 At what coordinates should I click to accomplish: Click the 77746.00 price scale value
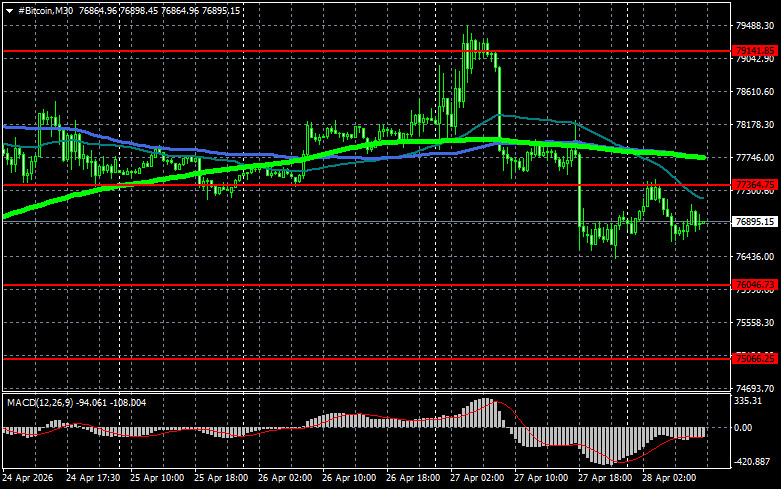(x=755, y=157)
